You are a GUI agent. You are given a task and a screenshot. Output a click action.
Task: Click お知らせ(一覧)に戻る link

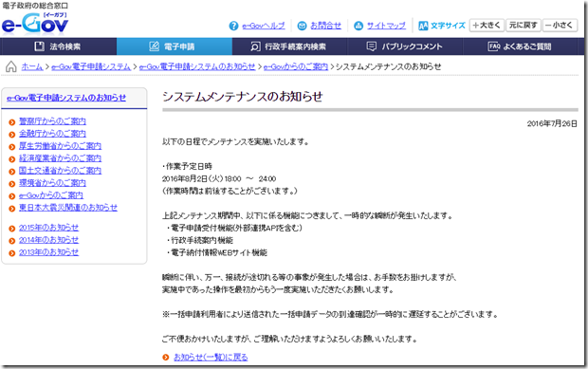pyautogui.click(x=211, y=358)
